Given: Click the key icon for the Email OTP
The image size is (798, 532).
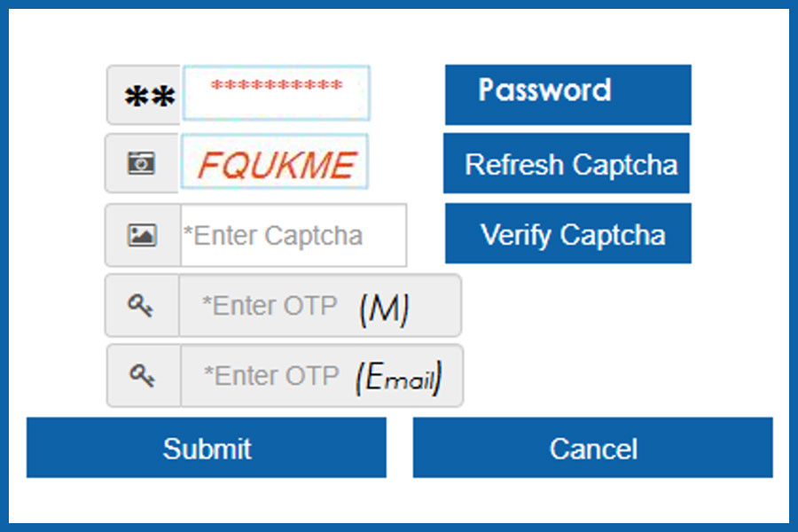Looking at the screenshot, I should (x=144, y=376).
